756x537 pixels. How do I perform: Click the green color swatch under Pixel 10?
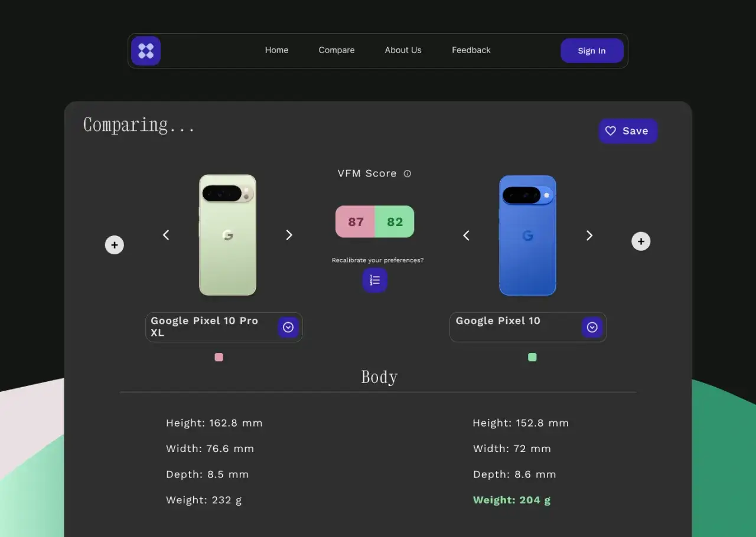click(532, 357)
